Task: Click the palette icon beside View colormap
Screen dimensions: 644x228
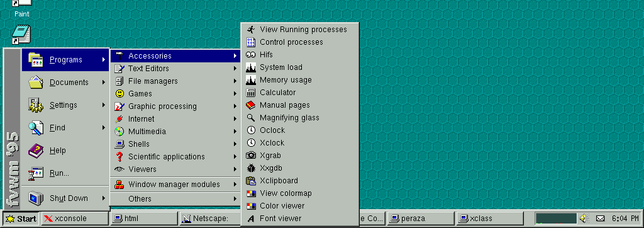Action: (x=251, y=193)
